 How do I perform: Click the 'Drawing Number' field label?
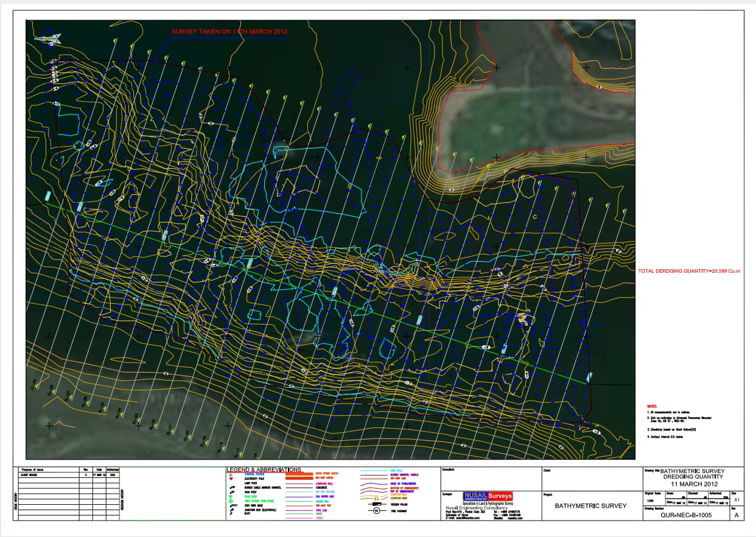point(654,509)
